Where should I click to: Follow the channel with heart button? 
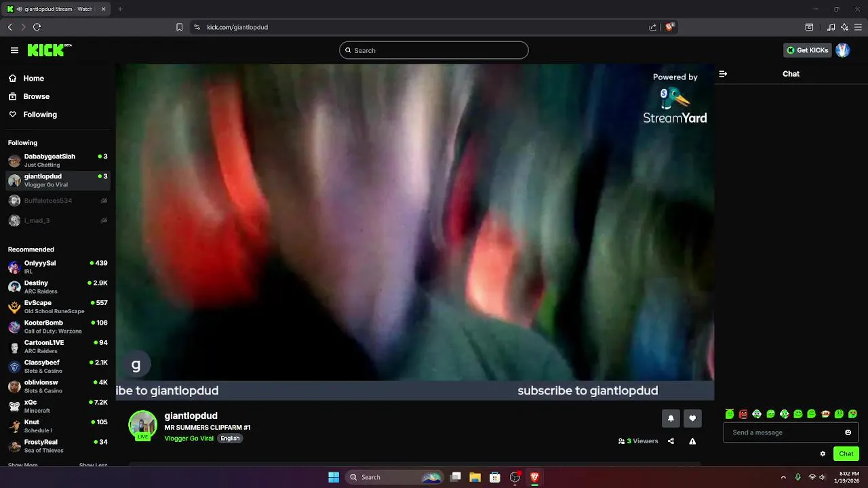tap(692, 418)
